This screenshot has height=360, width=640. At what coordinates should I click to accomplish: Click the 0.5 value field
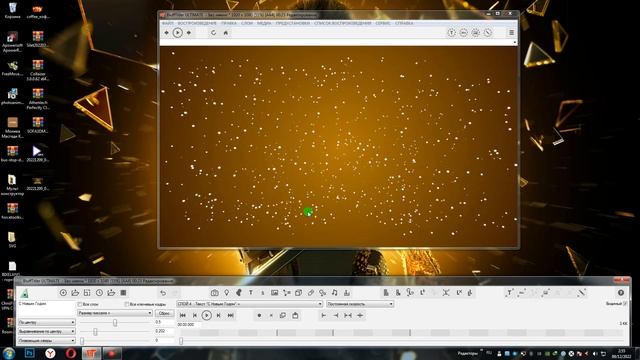point(164,322)
